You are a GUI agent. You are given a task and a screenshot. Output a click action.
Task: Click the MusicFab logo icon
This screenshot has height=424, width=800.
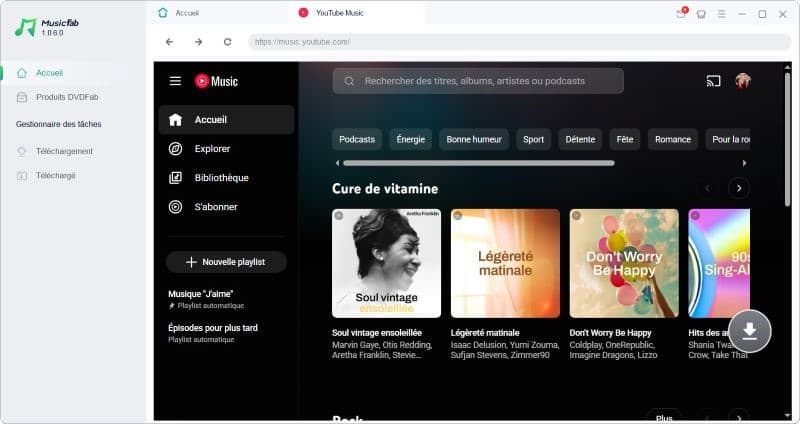(26, 27)
